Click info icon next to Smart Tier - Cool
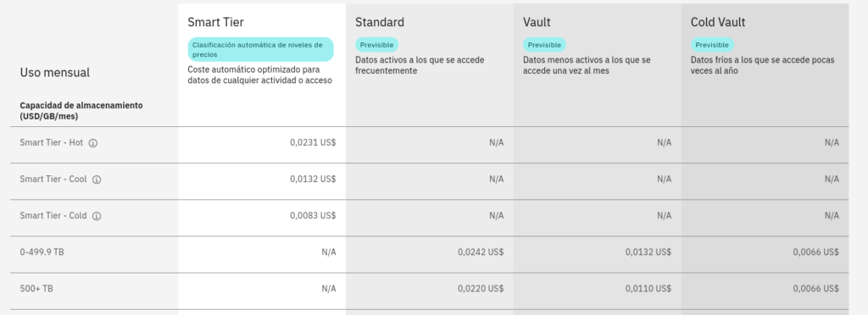Screen dimensions: 868x315 [x=97, y=180]
